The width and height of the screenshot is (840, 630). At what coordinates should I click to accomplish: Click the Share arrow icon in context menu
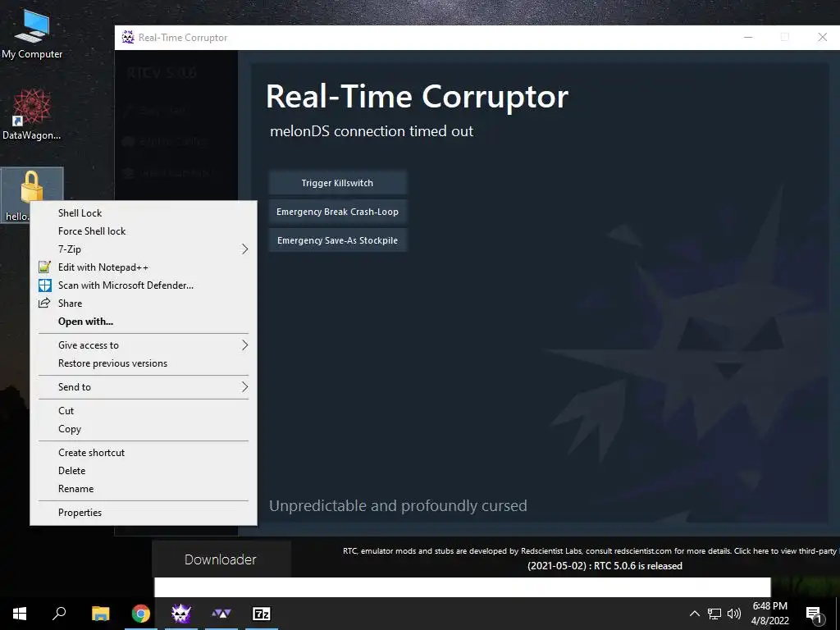pyautogui.click(x=44, y=304)
